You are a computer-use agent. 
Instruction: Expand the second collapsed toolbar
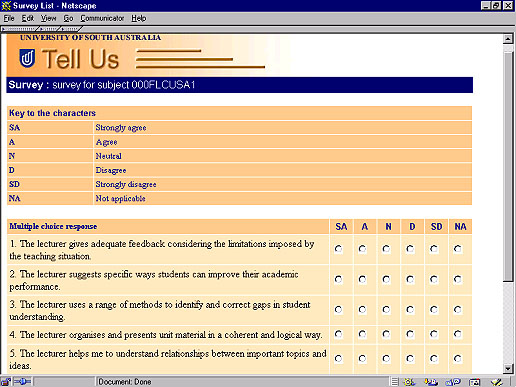(49, 29)
